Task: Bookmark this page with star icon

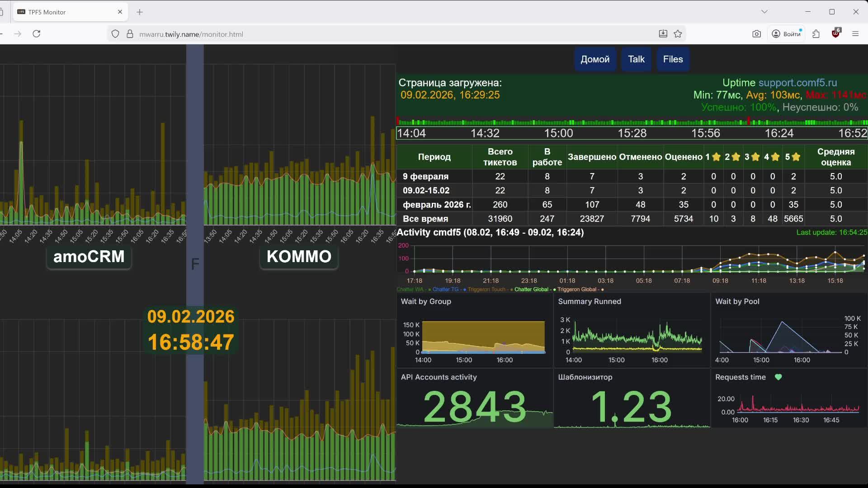Action: point(678,34)
